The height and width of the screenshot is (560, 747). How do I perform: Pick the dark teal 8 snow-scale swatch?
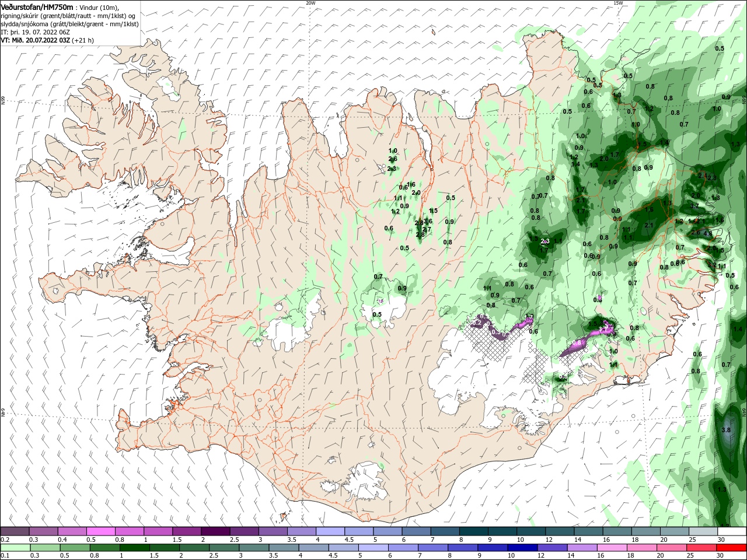[x=474, y=531]
